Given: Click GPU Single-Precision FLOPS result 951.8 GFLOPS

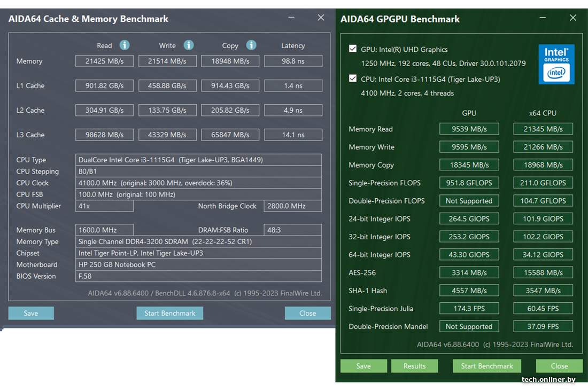Looking at the screenshot, I should [x=469, y=183].
